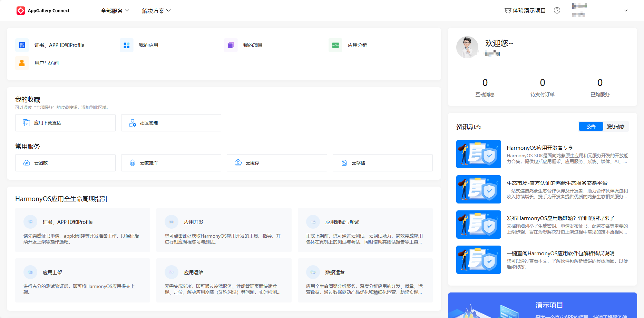Open the 应用分析 green chart icon

click(335, 45)
